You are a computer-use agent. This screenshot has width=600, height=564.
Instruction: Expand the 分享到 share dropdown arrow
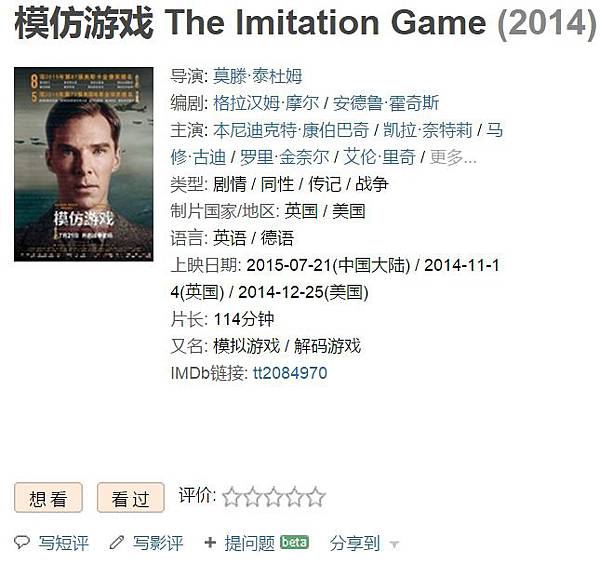pyautogui.click(x=394, y=545)
